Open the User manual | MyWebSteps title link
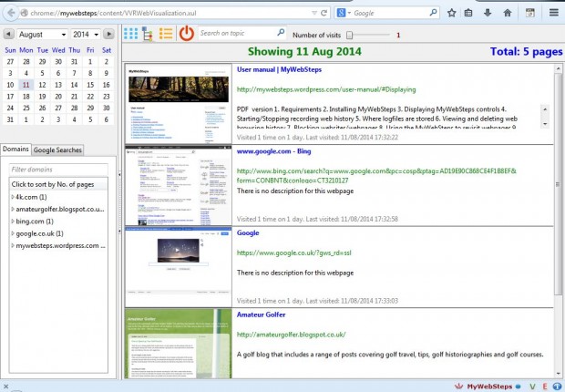565x392 pixels. coord(279,69)
